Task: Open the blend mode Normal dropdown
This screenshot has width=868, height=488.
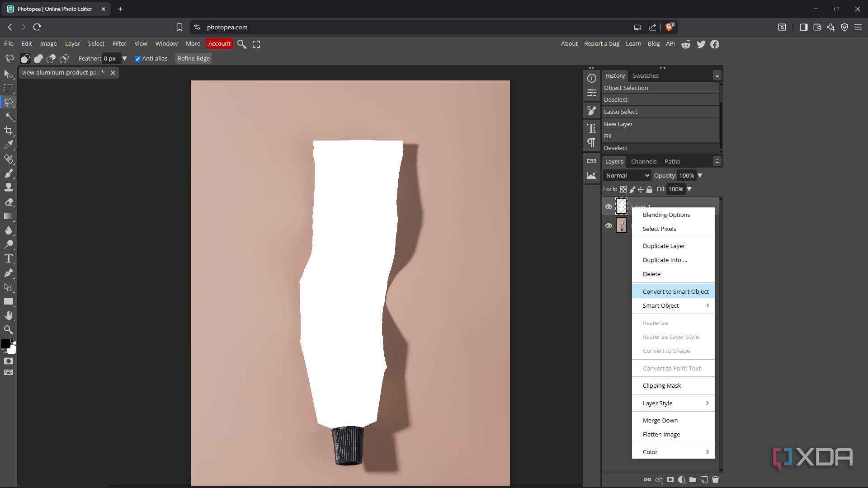Action: coord(627,176)
